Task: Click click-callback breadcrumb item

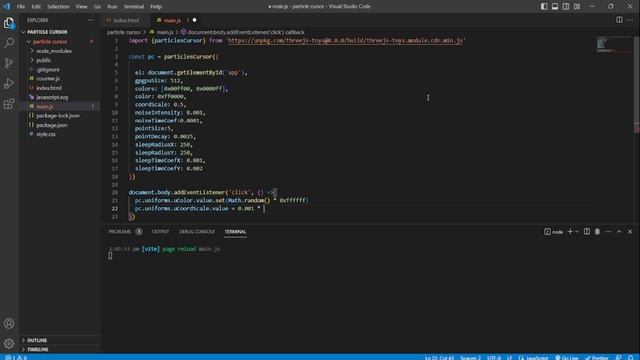Action: pyautogui.click(x=242, y=32)
